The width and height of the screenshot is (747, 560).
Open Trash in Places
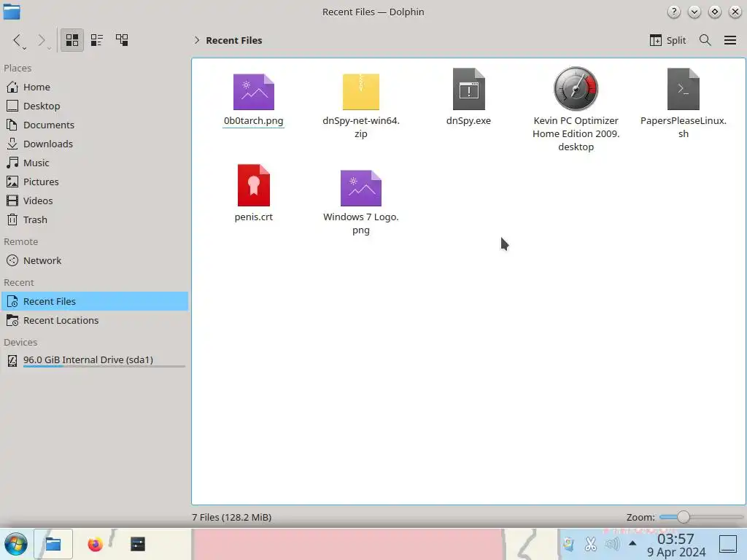94,220
